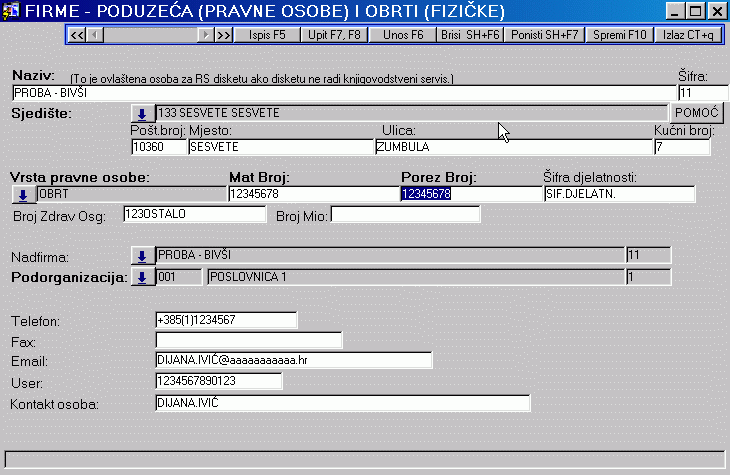Open the Sjedište dropdown arrow

tap(142, 113)
